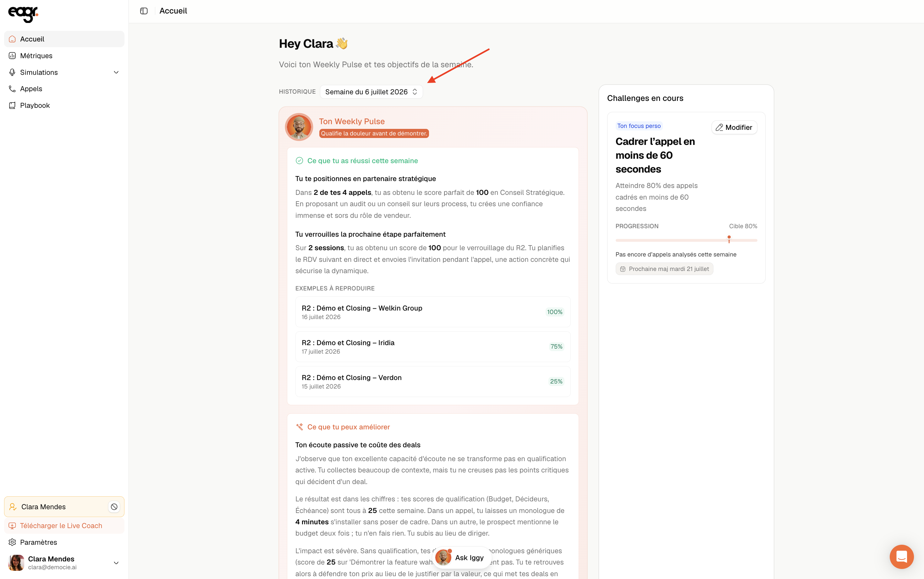The height and width of the screenshot is (579, 924).
Task: Expand the Simulations submenu chevron
Action: click(116, 72)
